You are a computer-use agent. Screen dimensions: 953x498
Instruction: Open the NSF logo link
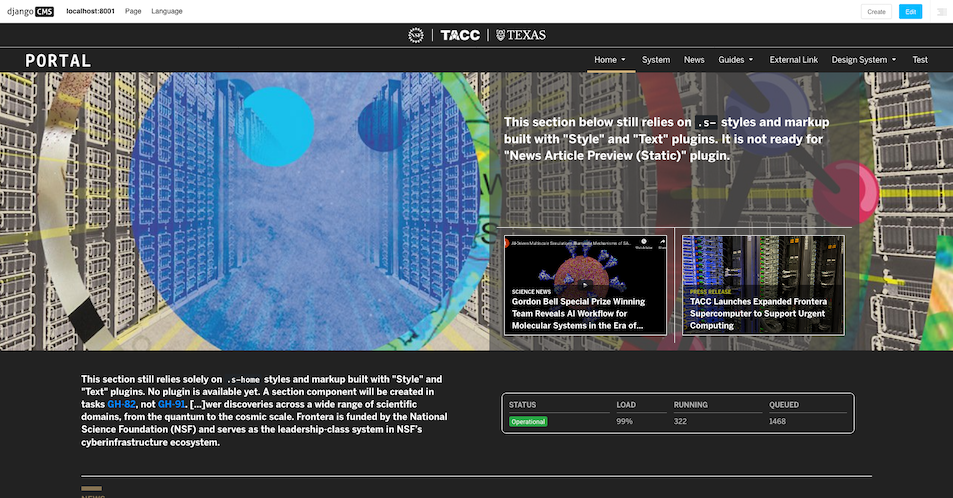(x=416, y=35)
